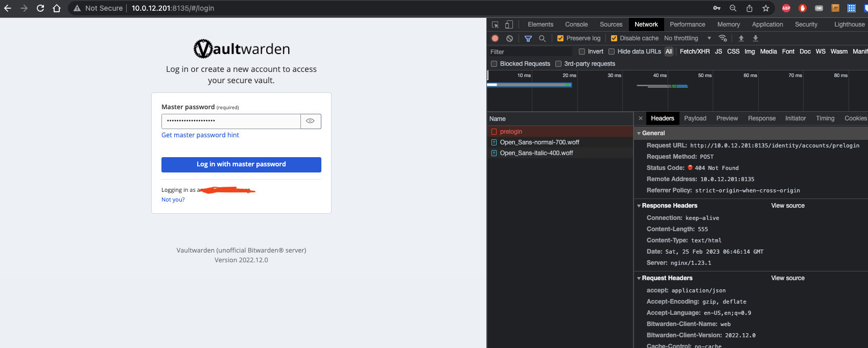868x348 pixels.
Task: Open the Memory panel tab
Action: [x=729, y=24]
